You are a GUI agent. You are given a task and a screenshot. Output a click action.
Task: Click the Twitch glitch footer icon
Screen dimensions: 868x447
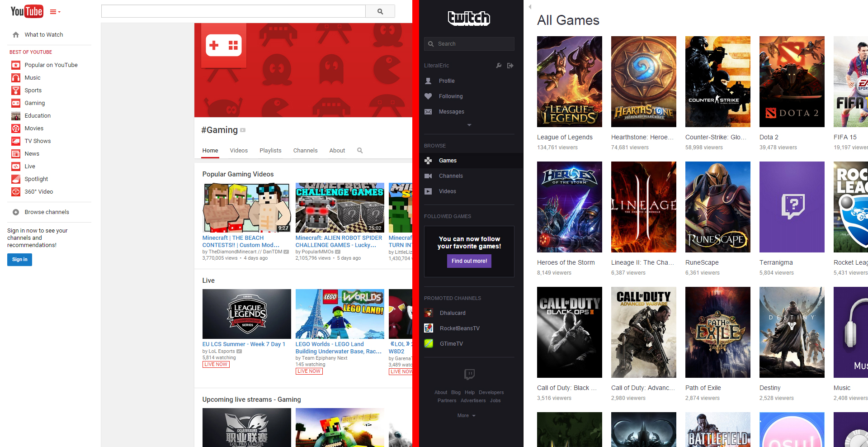click(x=469, y=374)
